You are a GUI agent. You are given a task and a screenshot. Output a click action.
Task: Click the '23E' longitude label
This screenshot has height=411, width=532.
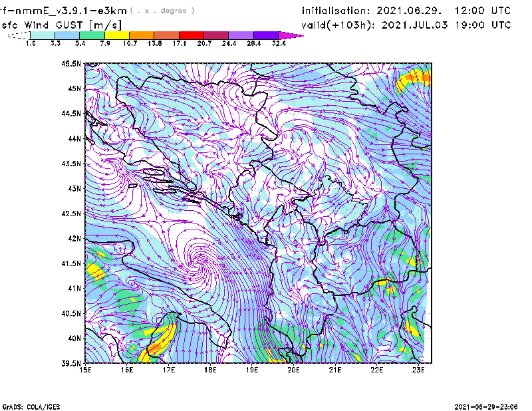(x=418, y=370)
